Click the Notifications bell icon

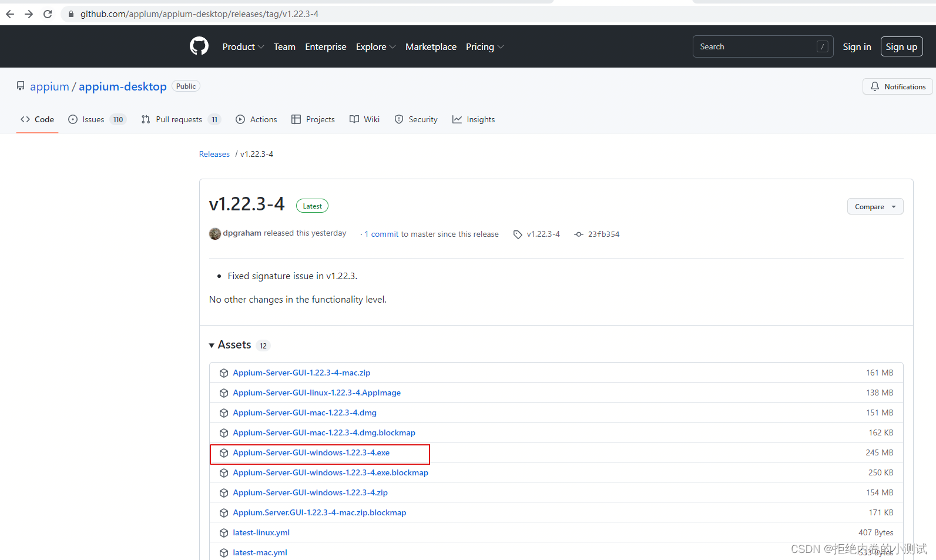pyautogui.click(x=875, y=86)
